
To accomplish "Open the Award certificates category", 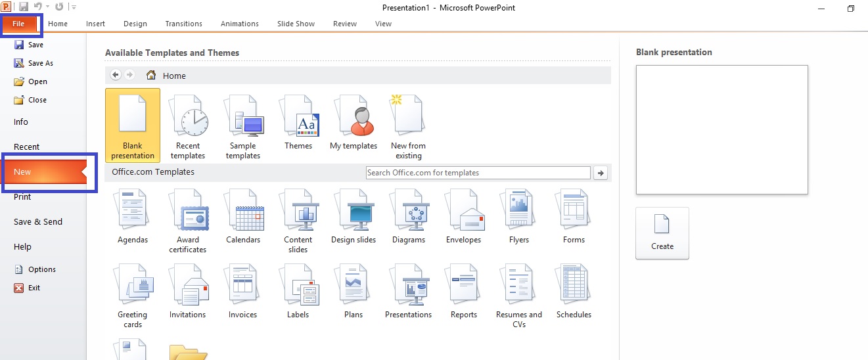I will click(x=188, y=222).
